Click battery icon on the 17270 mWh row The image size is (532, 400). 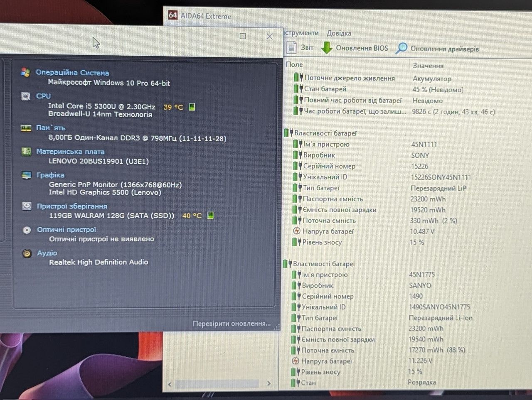[x=296, y=350]
